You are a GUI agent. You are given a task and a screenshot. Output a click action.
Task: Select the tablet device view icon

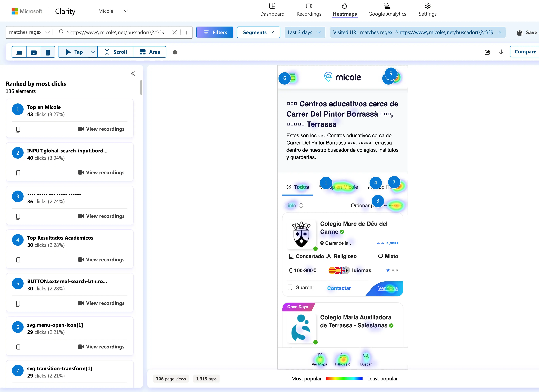pos(34,52)
